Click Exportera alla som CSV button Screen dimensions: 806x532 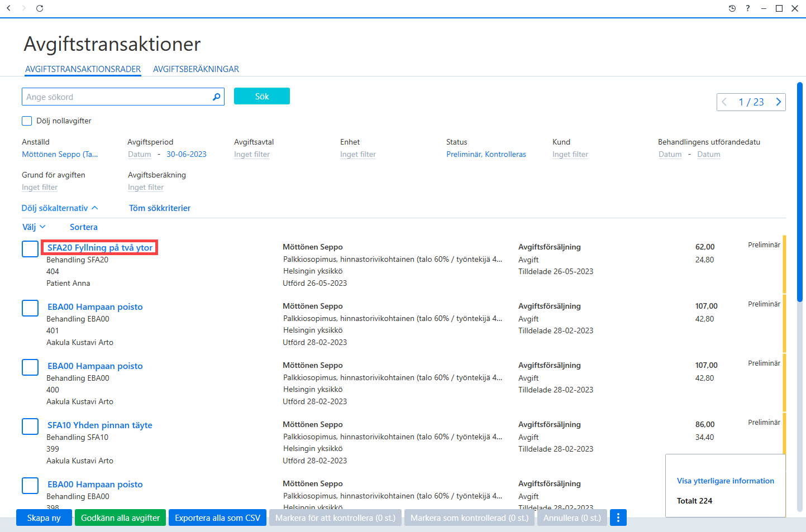218,517
